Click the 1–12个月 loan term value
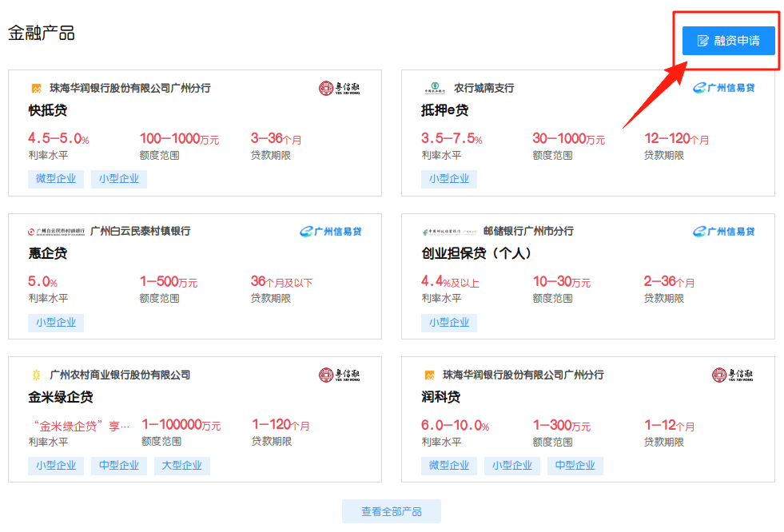The width and height of the screenshot is (784, 532). point(669,426)
